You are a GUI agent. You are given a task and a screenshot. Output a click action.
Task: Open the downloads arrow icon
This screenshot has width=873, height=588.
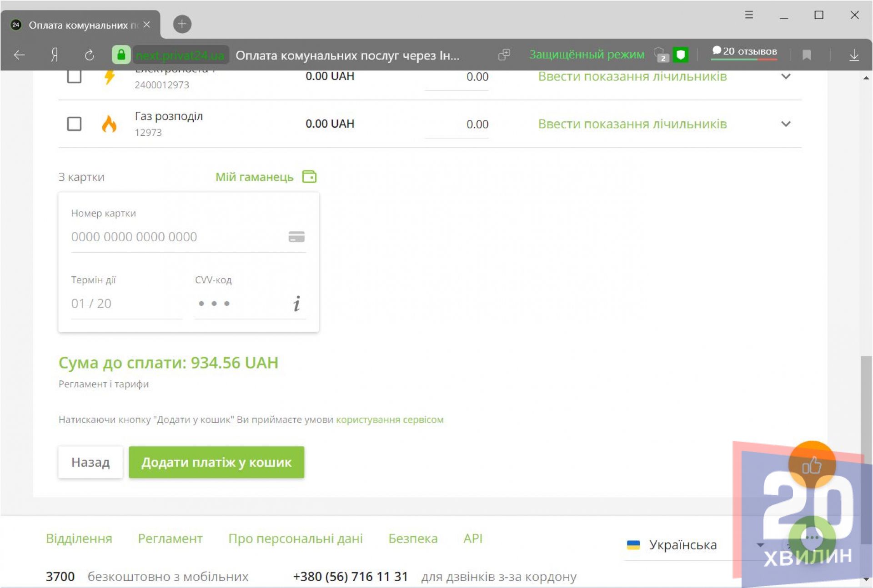(x=854, y=55)
